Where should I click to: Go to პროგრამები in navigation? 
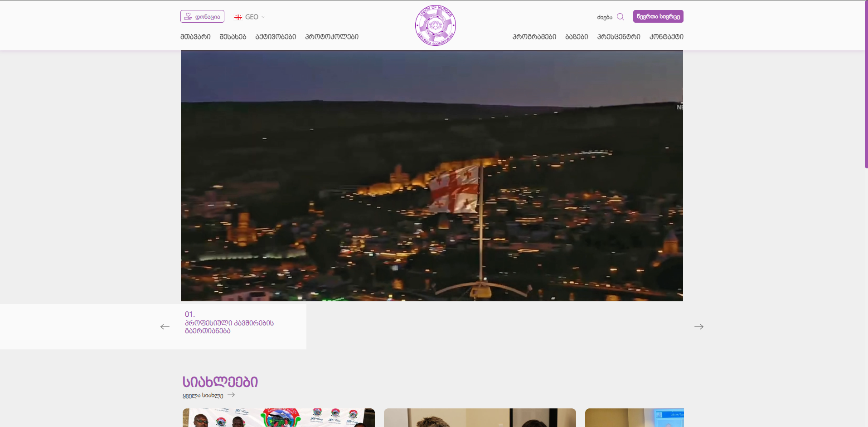(534, 37)
